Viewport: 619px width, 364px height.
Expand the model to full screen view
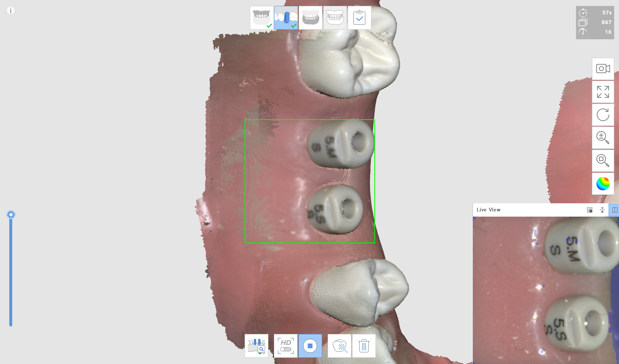click(603, 91)
